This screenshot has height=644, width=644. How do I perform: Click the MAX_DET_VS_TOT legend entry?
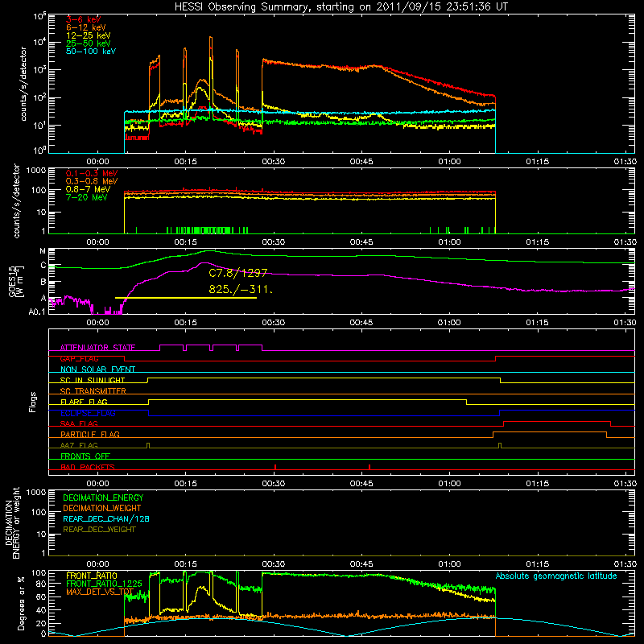point(100,592)
